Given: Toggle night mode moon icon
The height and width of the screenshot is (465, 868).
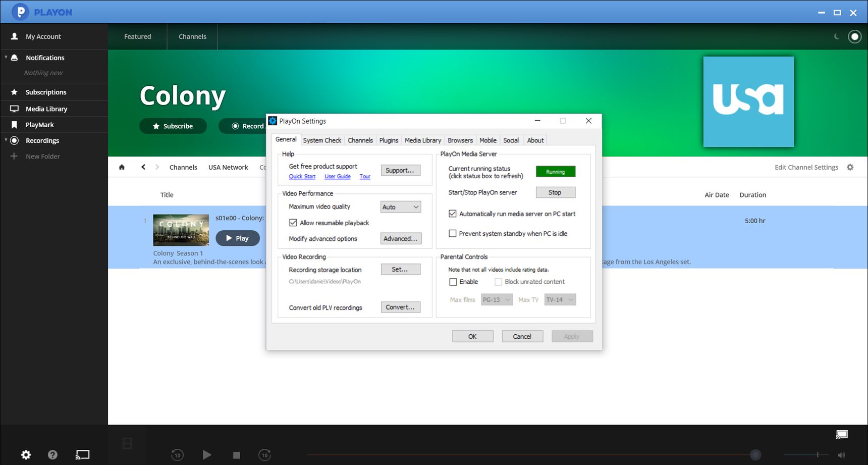Looking at the screenshot, I should [x=836, y=36].
